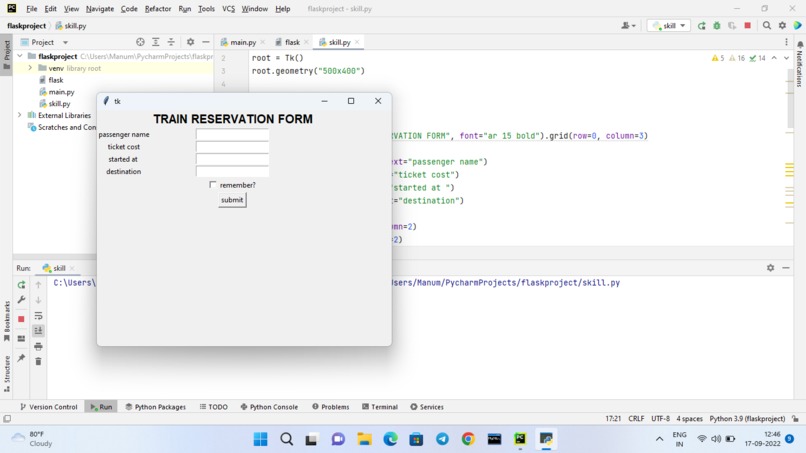806x453 pixels.
Task: Pin the Run tab with pin icon
Action: 21,358
